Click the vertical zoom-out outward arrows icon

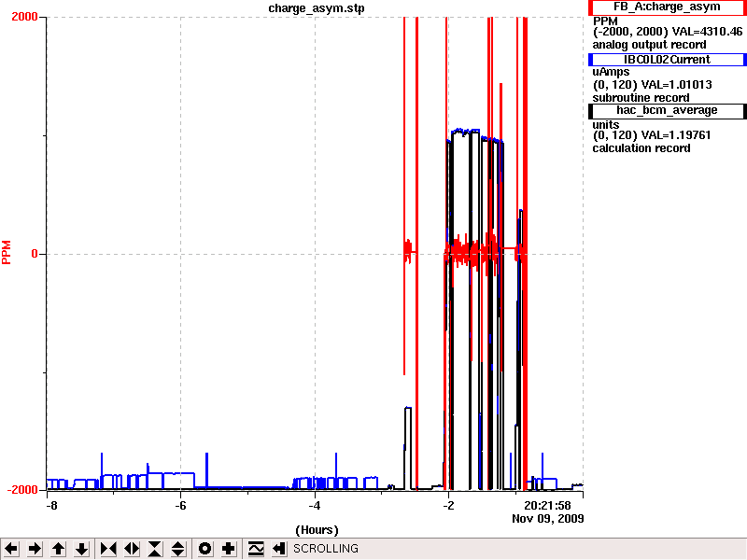tap(178, 549)
